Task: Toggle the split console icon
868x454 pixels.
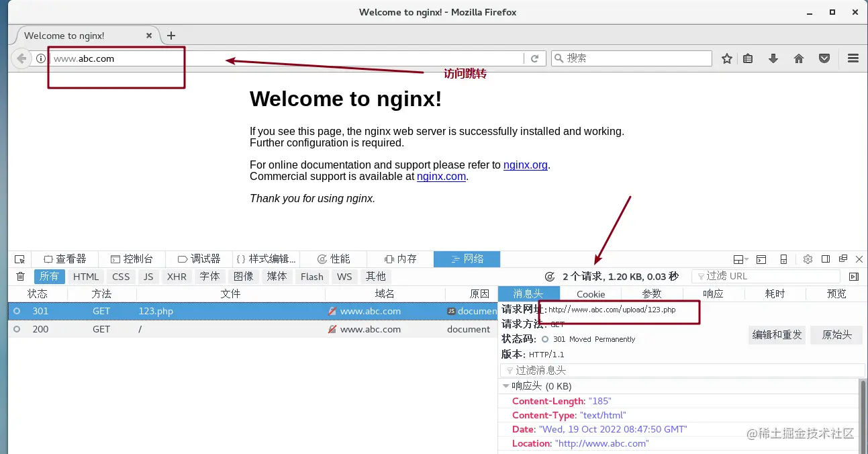Action: click(x=761, y=259)
